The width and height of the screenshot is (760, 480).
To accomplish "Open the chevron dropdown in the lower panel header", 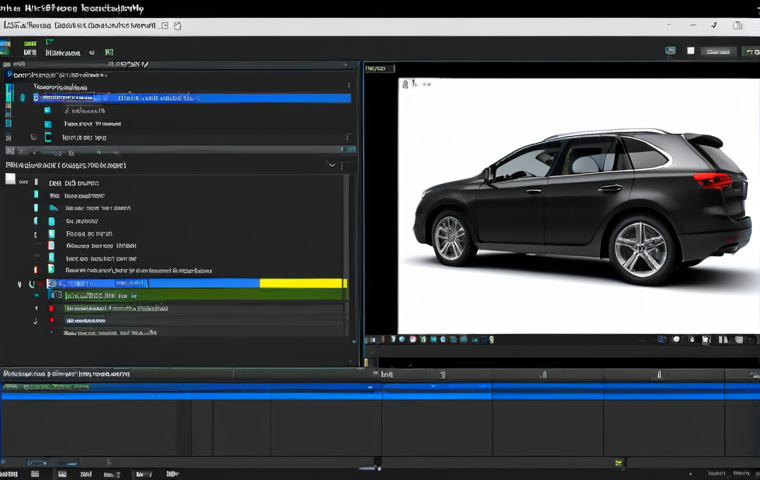I will tap(332, 165).
